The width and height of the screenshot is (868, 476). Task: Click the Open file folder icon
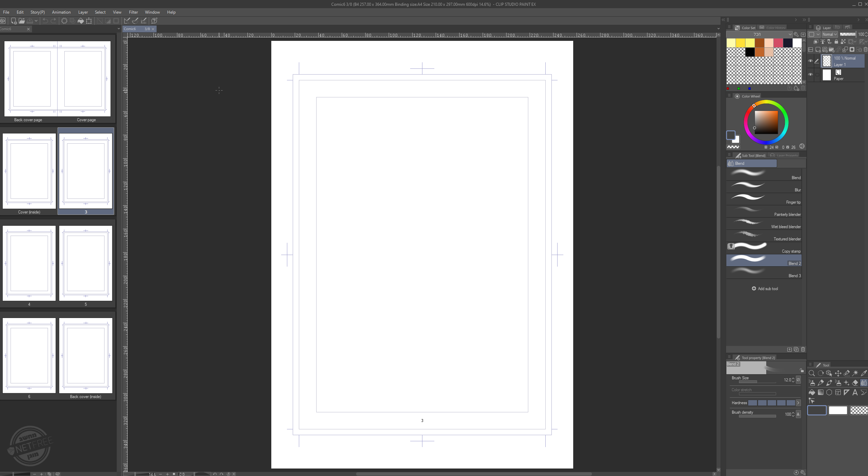tap(22, 21)
